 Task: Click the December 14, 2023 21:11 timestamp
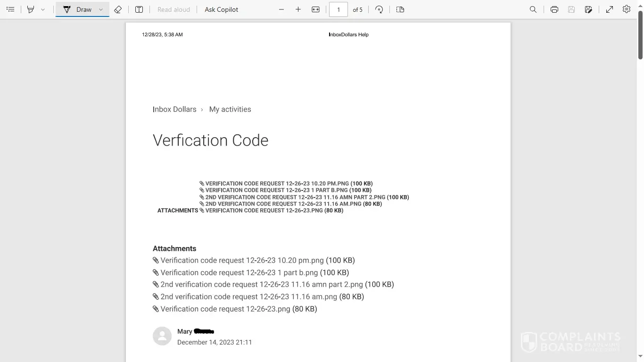215,342
